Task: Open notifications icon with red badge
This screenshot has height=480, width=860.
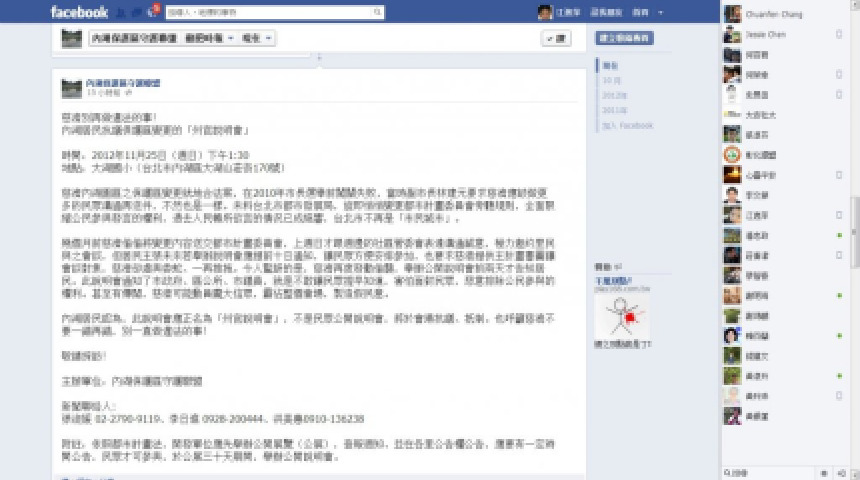Action: click(152, 11)
